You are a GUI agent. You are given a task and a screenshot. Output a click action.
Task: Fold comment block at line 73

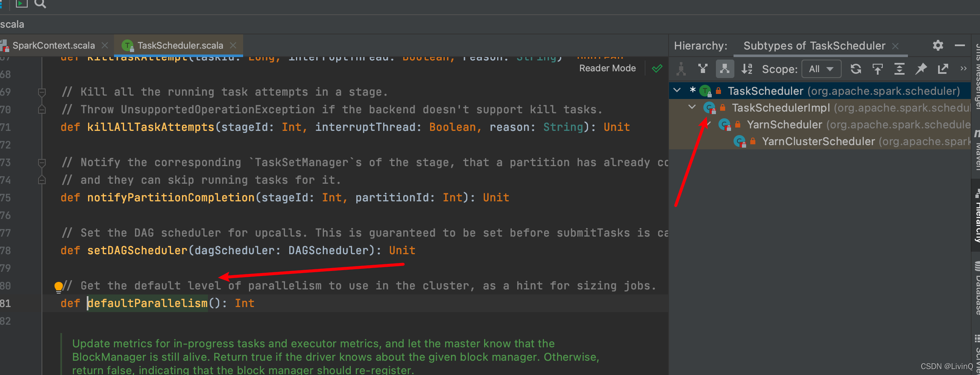click(x=41, y=162)
